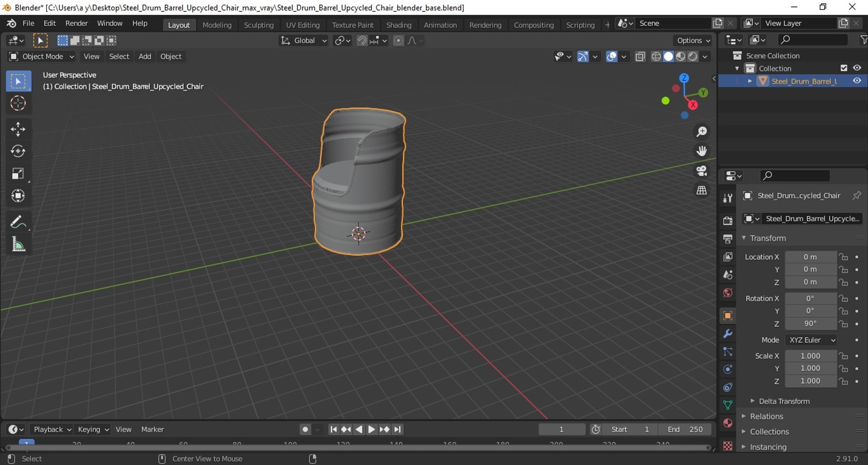868x465 pixels.
Task: Uncheck the Collection exclude checkbox
Action: [x=844, y=68]
